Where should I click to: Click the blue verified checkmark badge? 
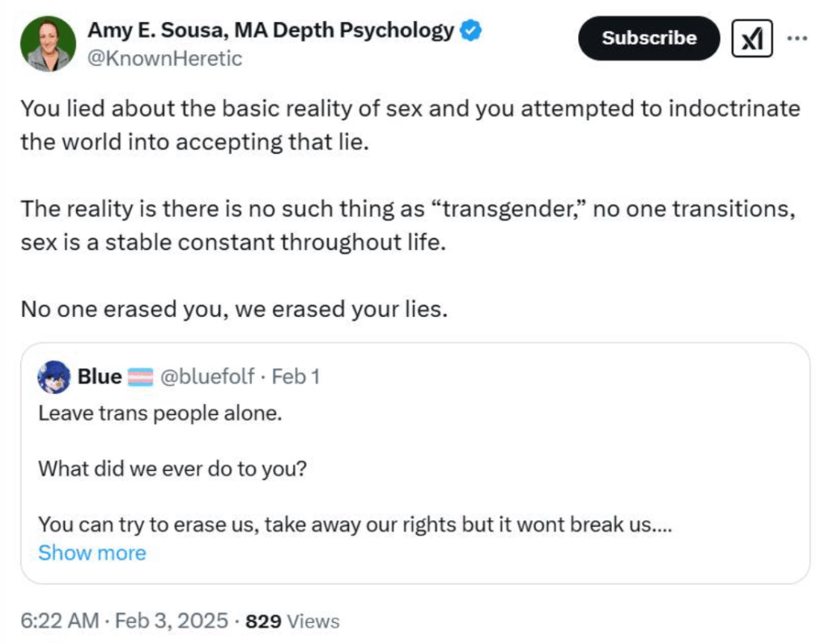[470, 30]
